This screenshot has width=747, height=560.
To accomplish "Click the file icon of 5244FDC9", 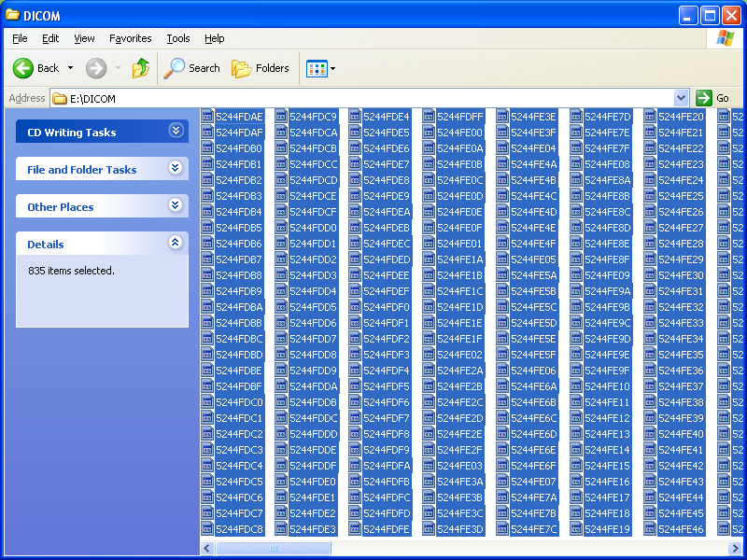I will tap(281, 117).
